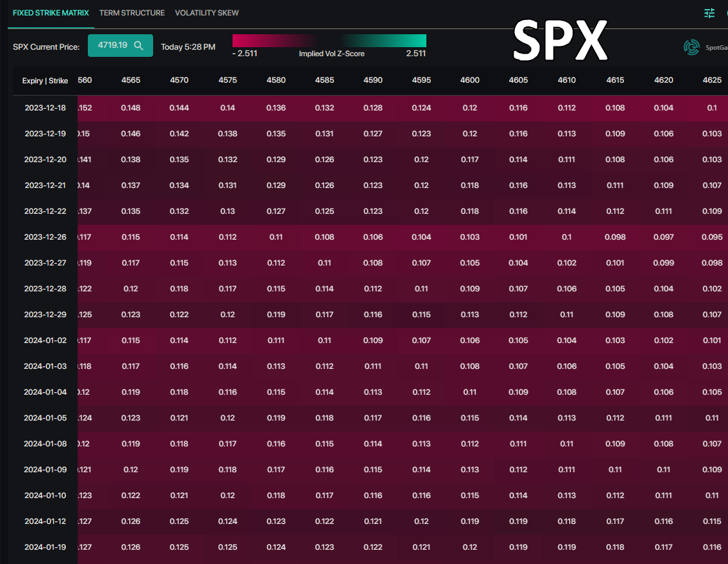Select the 4620 strike column header
This screenshot has width=728, height=564.
(663, 80)
